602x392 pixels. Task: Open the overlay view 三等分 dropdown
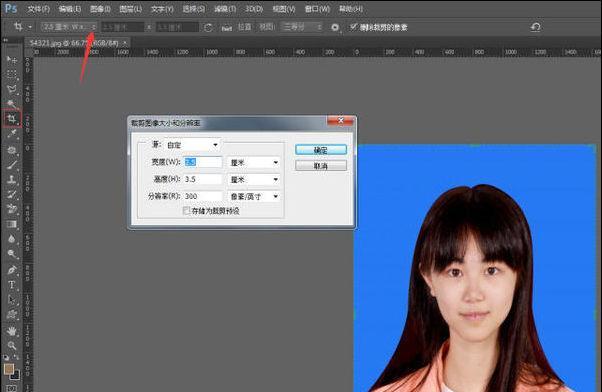pyautogui.click(x=302, y=27)
